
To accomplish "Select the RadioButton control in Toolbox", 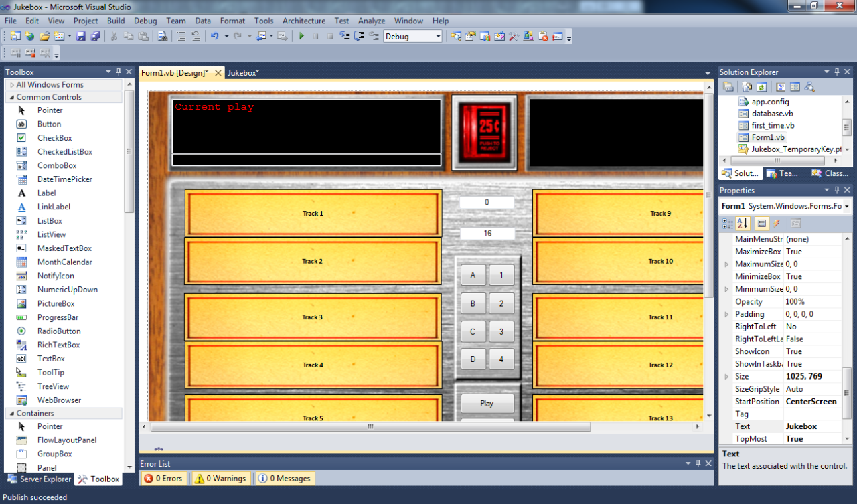I will click(x=59, y=331).
